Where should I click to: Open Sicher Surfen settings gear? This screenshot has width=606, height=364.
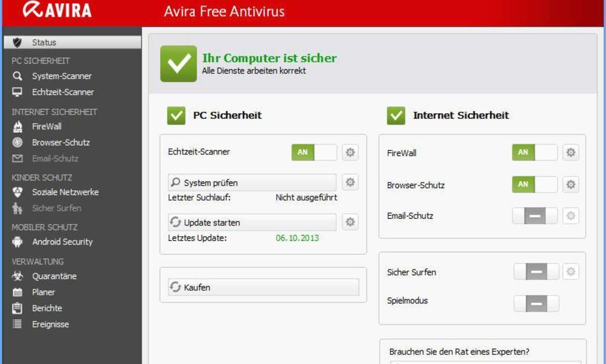click(x=571, y=271)
